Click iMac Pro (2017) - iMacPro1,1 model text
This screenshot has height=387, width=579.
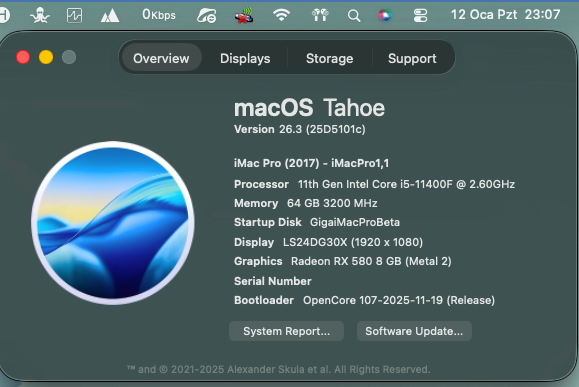point(311,163)
